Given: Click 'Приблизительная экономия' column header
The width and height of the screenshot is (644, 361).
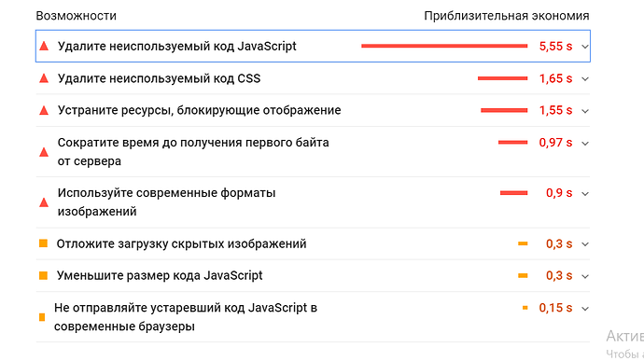Looking at the screenshot, I should pyautogui.click(x=507, y=16).
